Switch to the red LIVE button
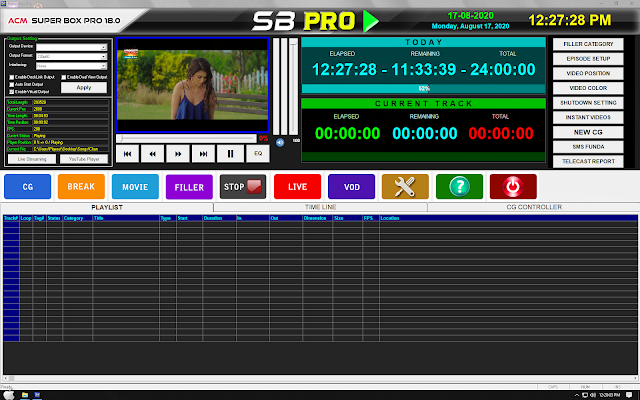The image size is (640, 400). tap(297, 187)
